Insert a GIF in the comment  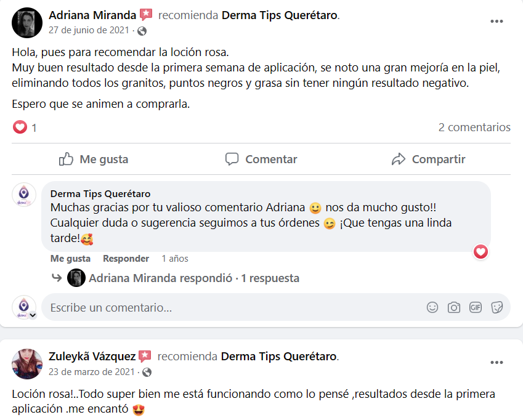[x=475, y=307]
